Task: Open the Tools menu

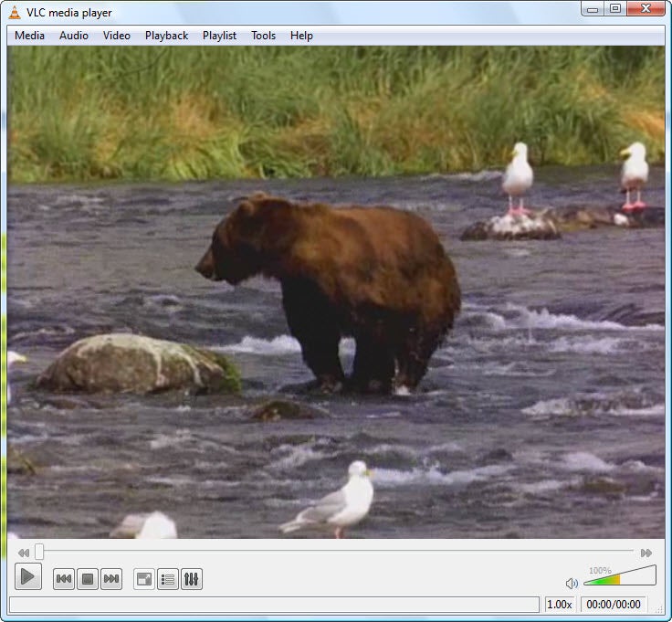Action: click(x=264, y=36)
